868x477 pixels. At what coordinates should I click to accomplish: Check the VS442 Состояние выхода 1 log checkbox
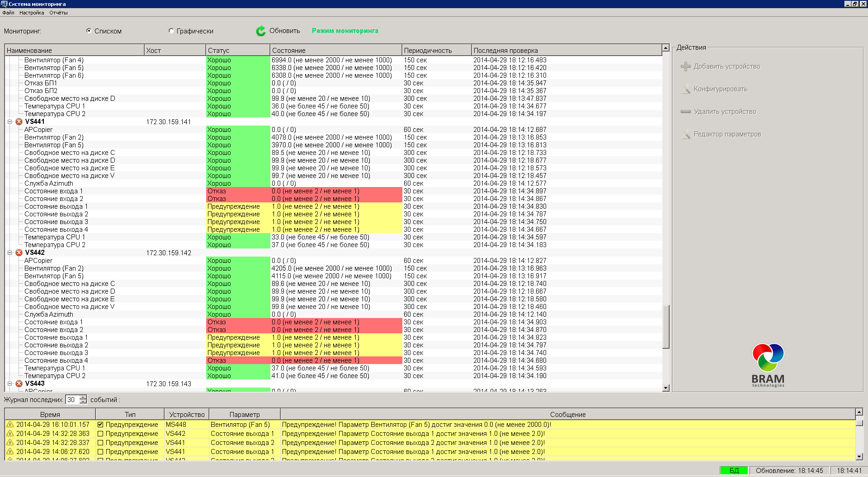click(x=100, y=434)
